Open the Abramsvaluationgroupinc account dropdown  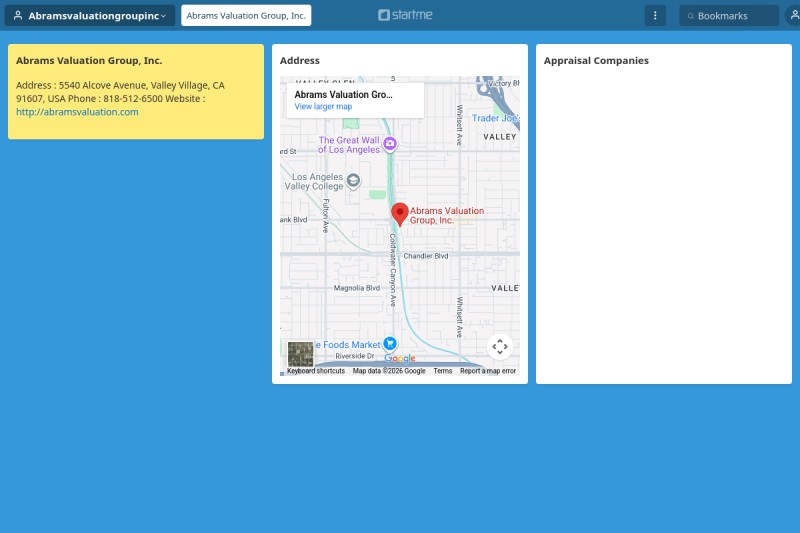pos(90,15)
